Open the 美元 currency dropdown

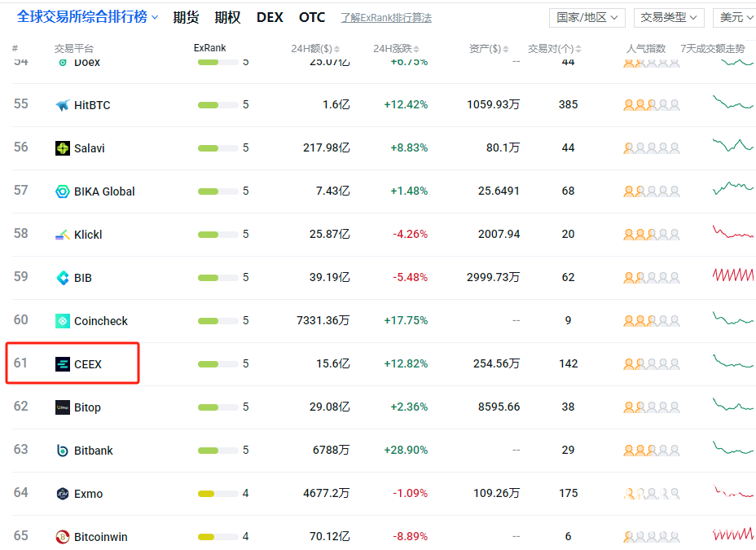pyautogui.click(x=736, y=17)
